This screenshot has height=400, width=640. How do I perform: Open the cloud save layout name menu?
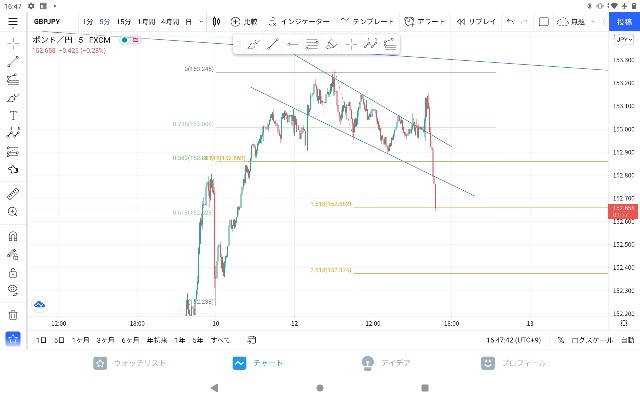[x=576, y=22]
